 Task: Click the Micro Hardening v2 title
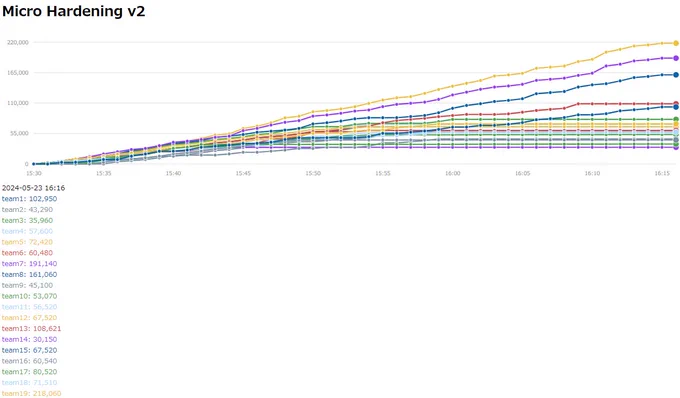point(74,11)
